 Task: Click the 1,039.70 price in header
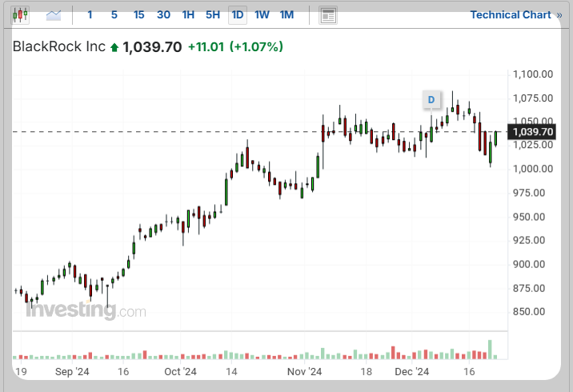tap(152, 47)
